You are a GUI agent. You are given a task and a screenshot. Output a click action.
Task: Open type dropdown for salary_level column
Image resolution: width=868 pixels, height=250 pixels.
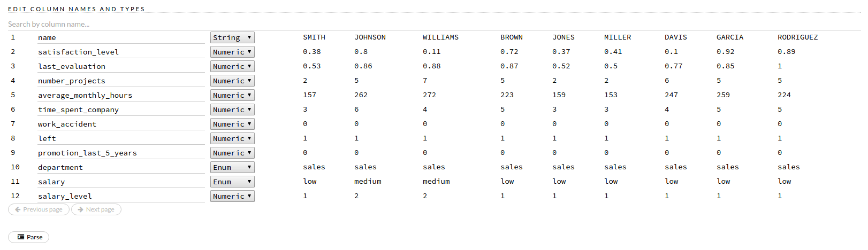232,196
